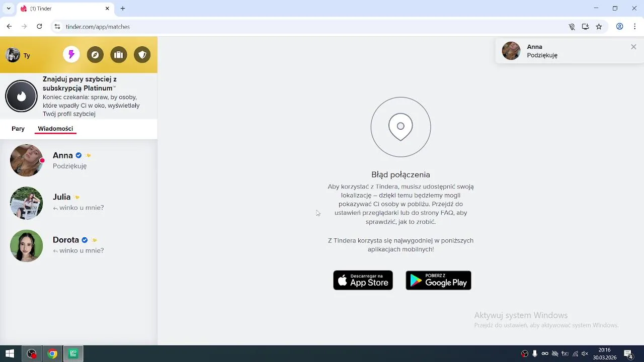The width and height of the screenshot is (644, 362).
Task: Click the microphone icon in system tray
Action: point(535,354)
